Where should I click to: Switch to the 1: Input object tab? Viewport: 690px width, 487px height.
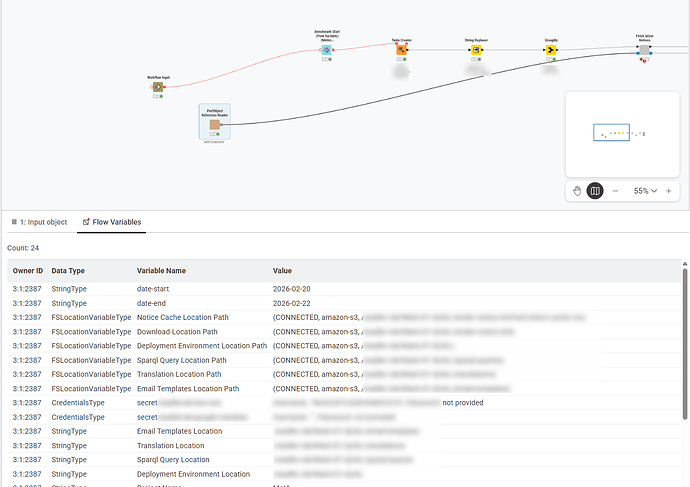[40, 222]
